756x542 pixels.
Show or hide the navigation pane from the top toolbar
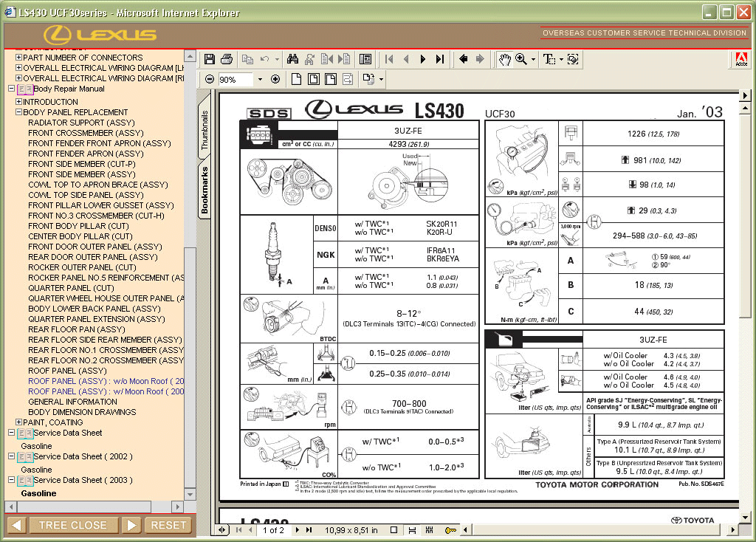point(365,59)
